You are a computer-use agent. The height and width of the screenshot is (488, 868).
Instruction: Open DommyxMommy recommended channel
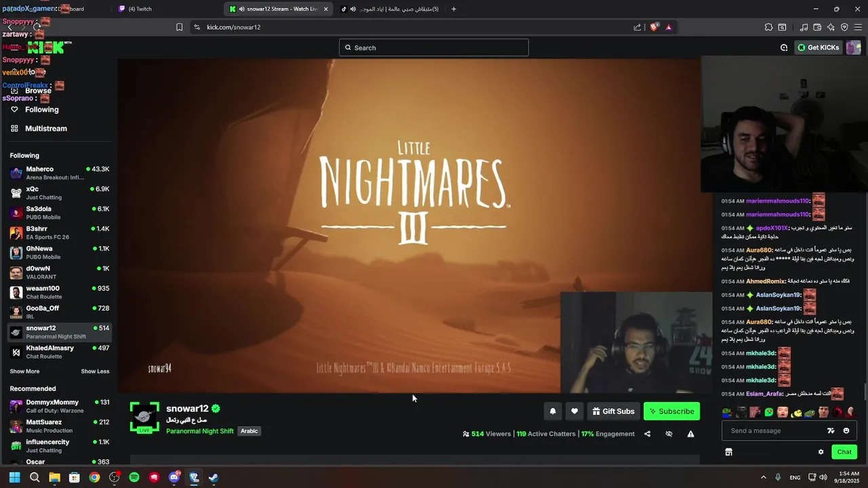[60, 406]
